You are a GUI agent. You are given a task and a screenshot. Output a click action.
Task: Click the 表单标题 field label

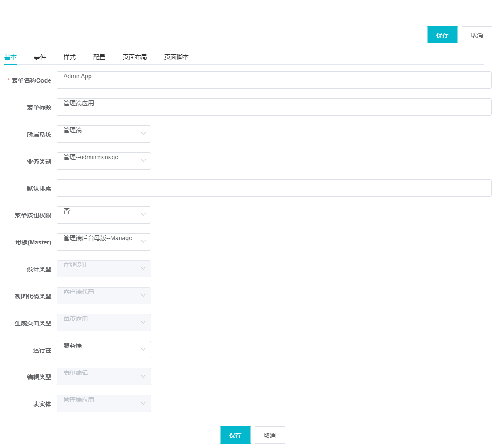click(39, 107)
